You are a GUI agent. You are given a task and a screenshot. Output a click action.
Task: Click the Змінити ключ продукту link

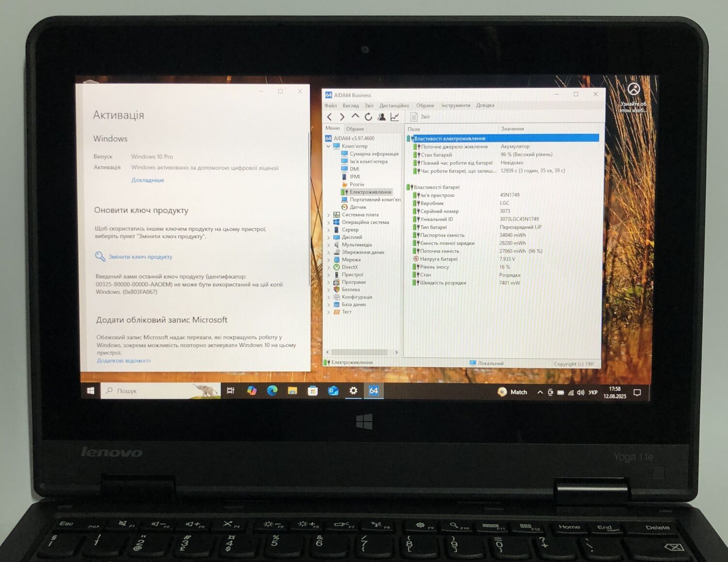pos(140,257)
